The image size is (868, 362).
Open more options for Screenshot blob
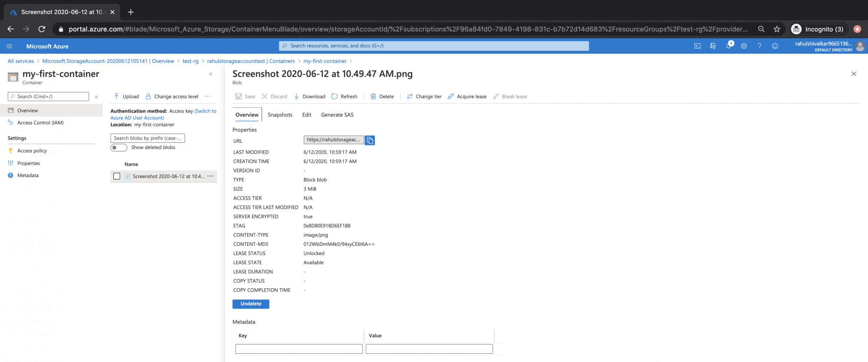(x=210, y=176)
